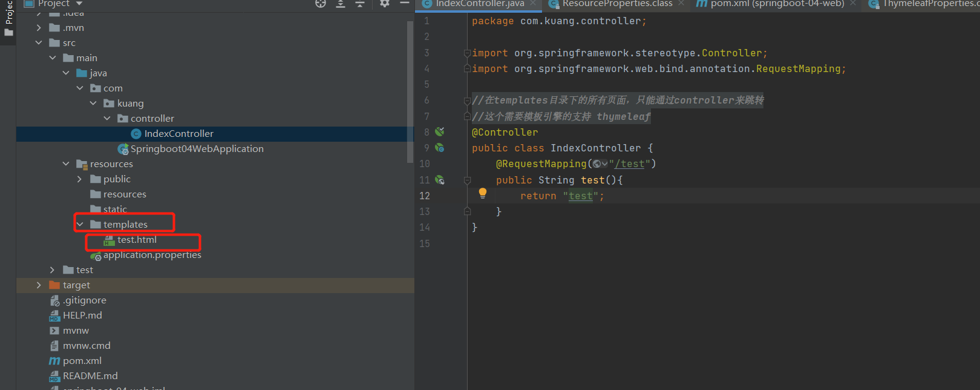Collapse the java folder
Viewport: 980px width, 390px height.
(66, 73)
